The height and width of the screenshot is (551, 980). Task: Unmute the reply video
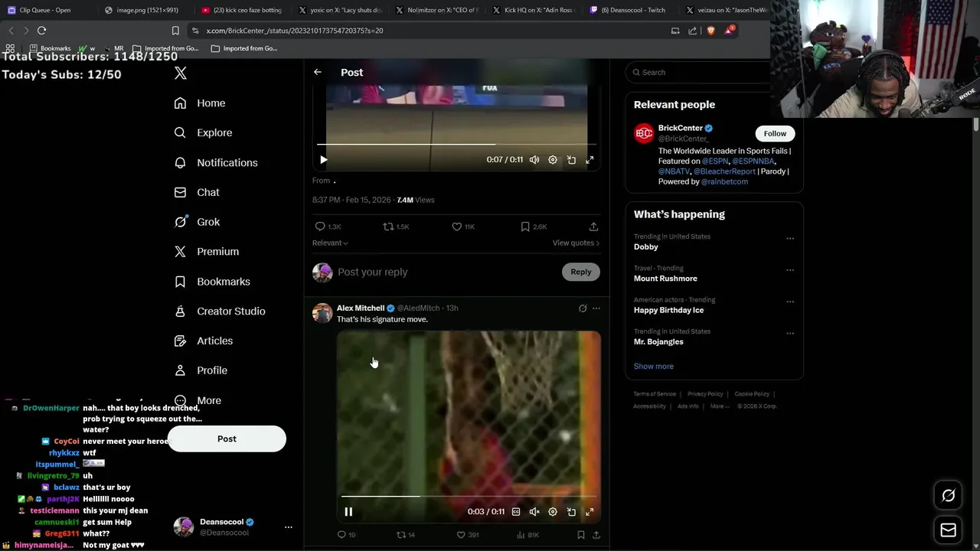[x=534, y=512]
